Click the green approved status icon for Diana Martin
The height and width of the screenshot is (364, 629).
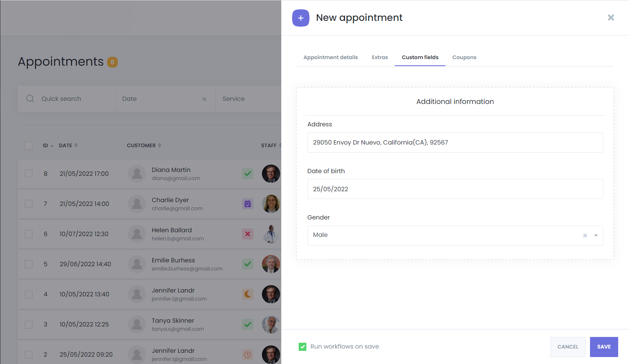pos(248,174)
